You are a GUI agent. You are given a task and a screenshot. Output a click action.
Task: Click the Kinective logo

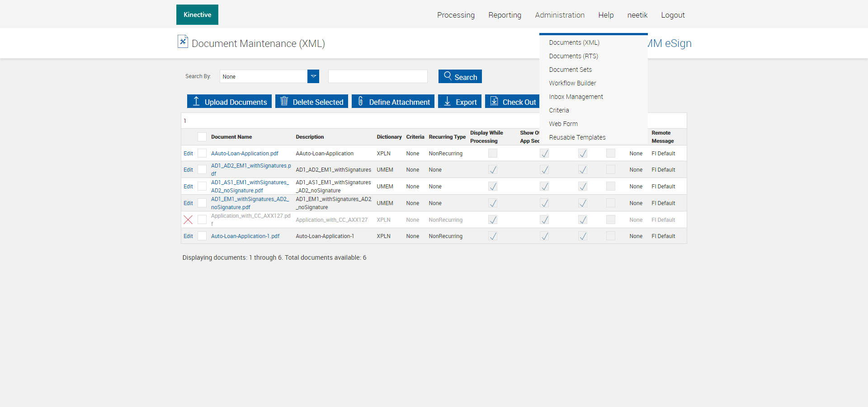click(x=197, y=15)
